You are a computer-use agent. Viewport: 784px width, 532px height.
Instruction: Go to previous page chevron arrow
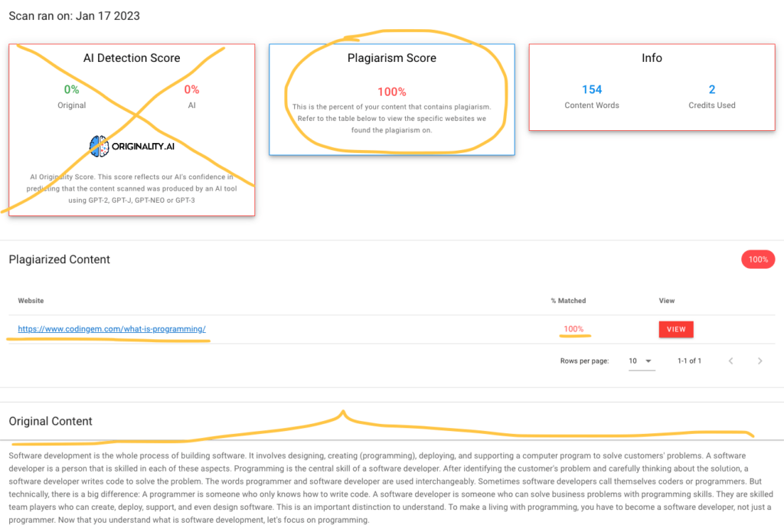[x=731, y=361]
